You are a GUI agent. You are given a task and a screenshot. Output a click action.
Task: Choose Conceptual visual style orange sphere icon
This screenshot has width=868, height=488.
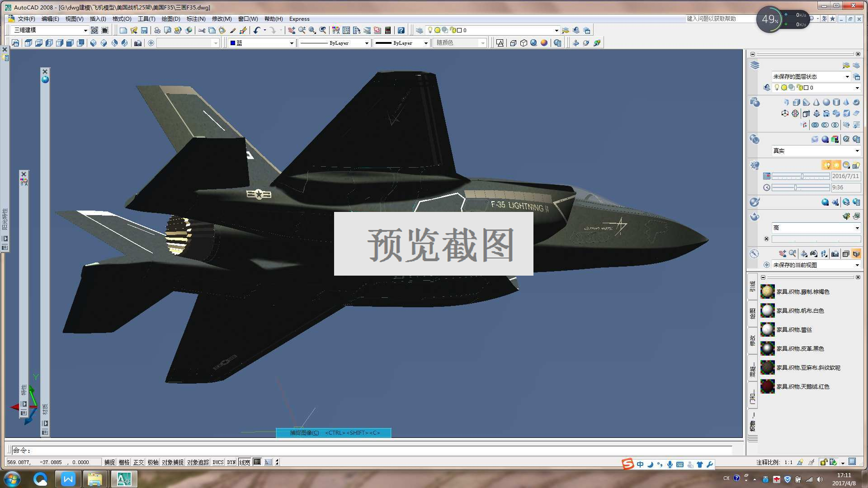(x=544, y=43)
